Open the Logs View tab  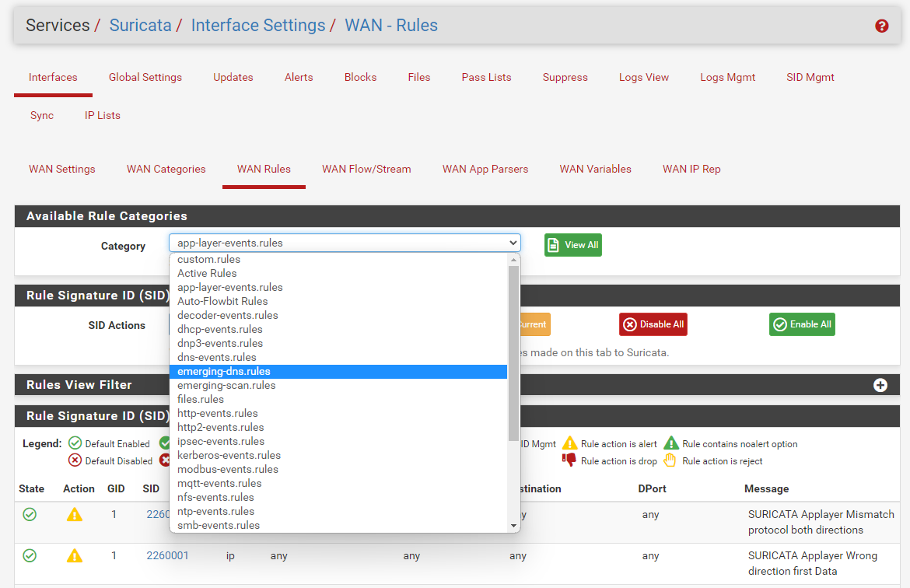(644, 77)
